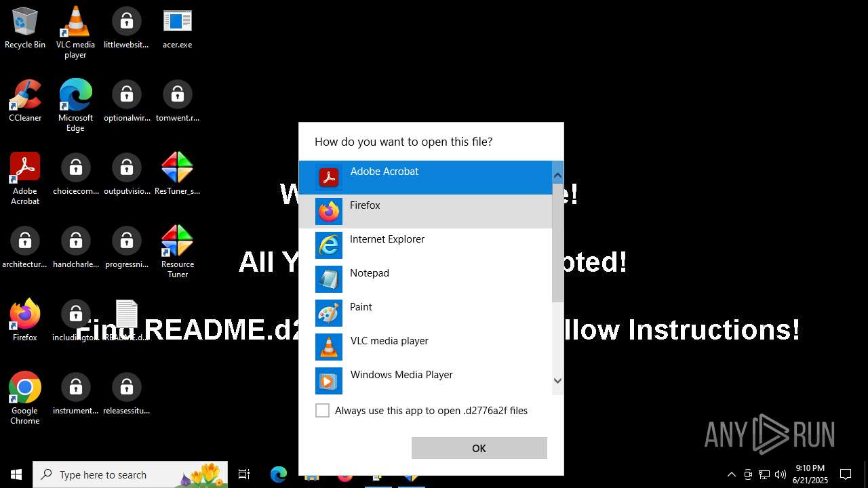Select the progressni... locked file
The image size is (868, 488).
tap(127, 248)
